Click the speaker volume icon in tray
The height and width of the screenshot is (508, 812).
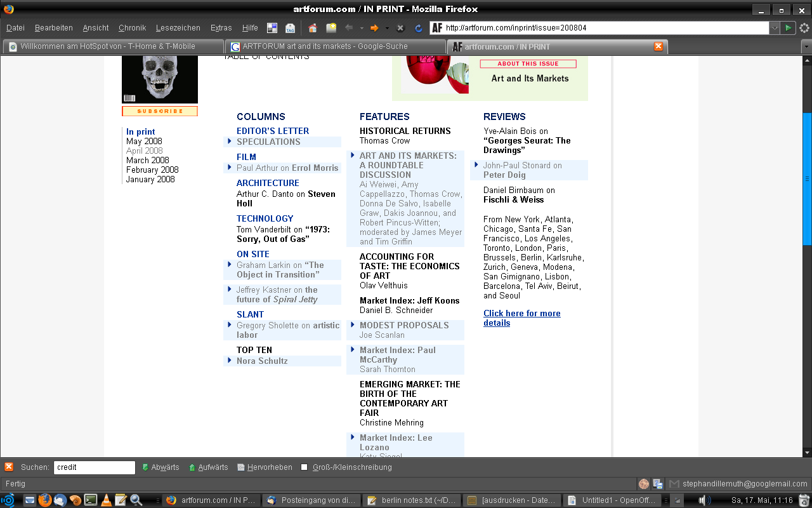[704, 500]
